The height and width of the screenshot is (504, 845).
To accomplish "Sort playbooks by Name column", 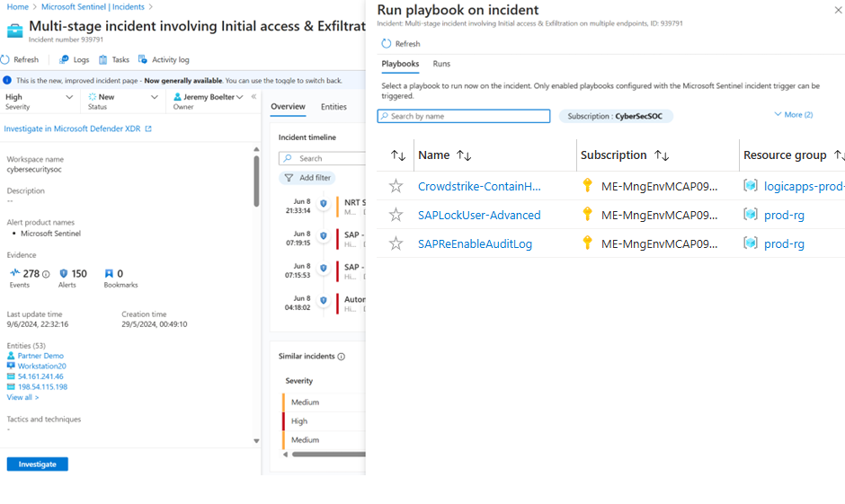I will (x=464, y=155).
